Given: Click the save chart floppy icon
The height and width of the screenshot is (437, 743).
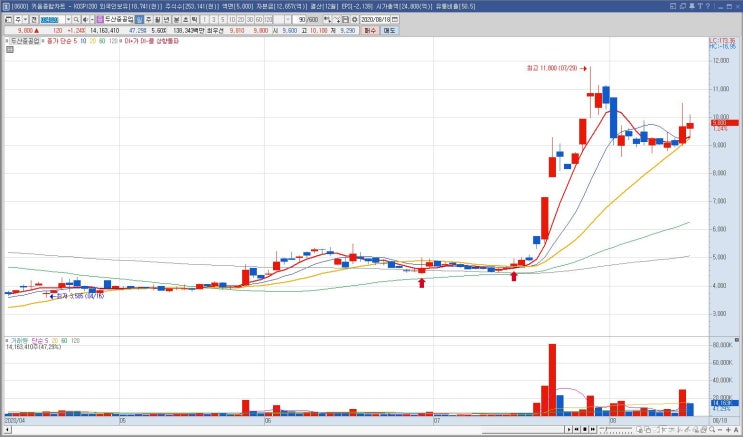Looking at the screenshot, I should pyautogui.click(x=345, y=19).
